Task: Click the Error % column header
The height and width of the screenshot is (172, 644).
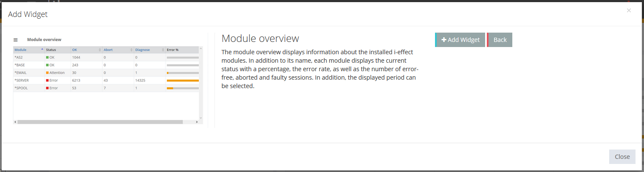Action: (173, 50)
